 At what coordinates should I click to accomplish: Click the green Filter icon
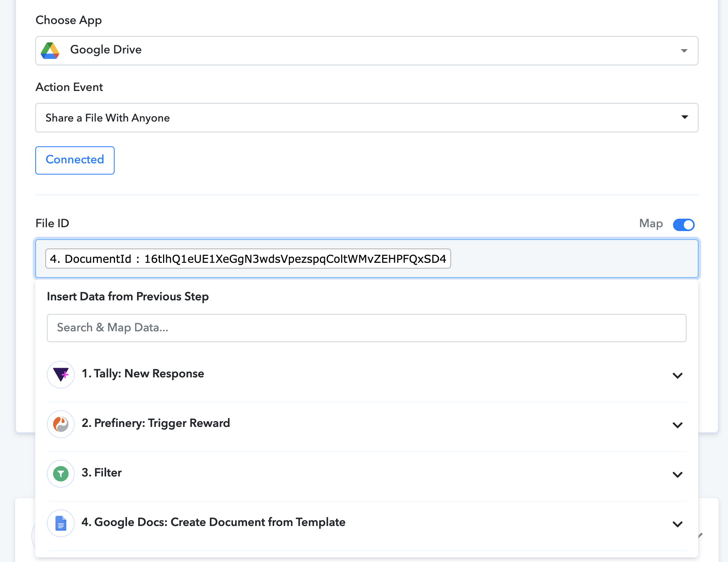[x=61, y=473]
